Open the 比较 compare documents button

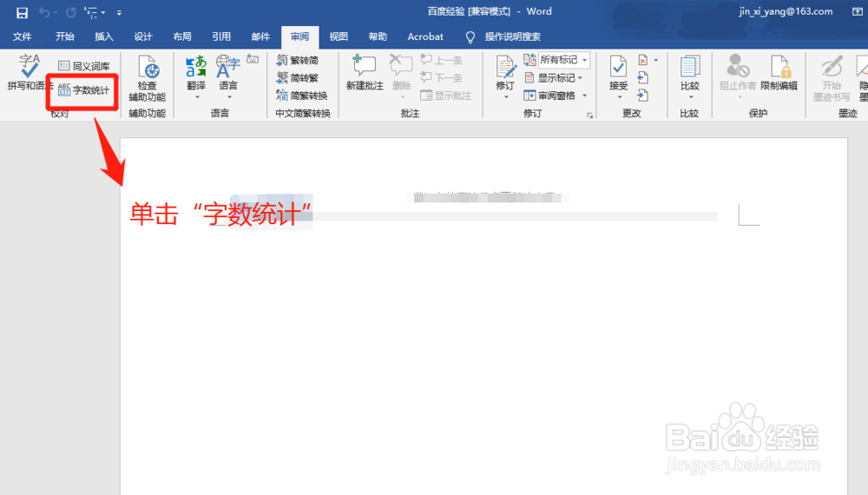(x=690, y=78)
